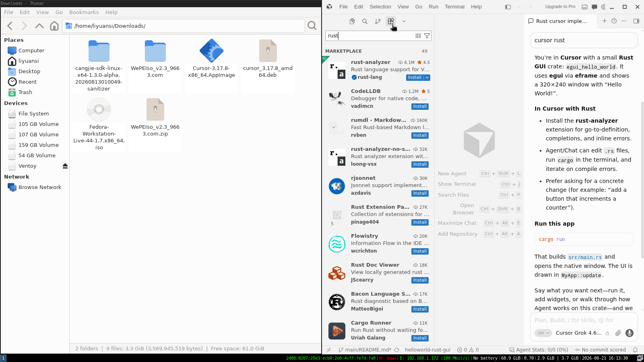The image size is (644, 362).
Task: Click the remote window status icon
Action: pyautogui.click(x=329, y=350)
